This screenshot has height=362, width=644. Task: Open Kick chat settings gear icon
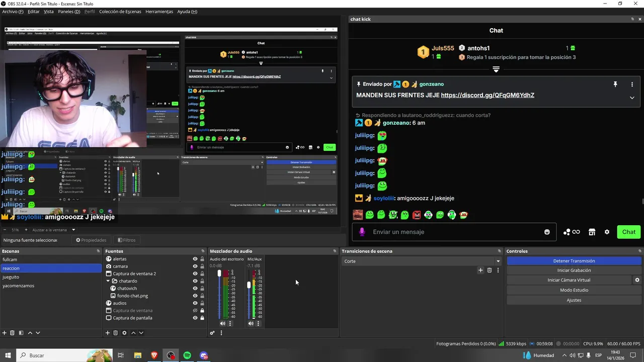pos(607,232)
